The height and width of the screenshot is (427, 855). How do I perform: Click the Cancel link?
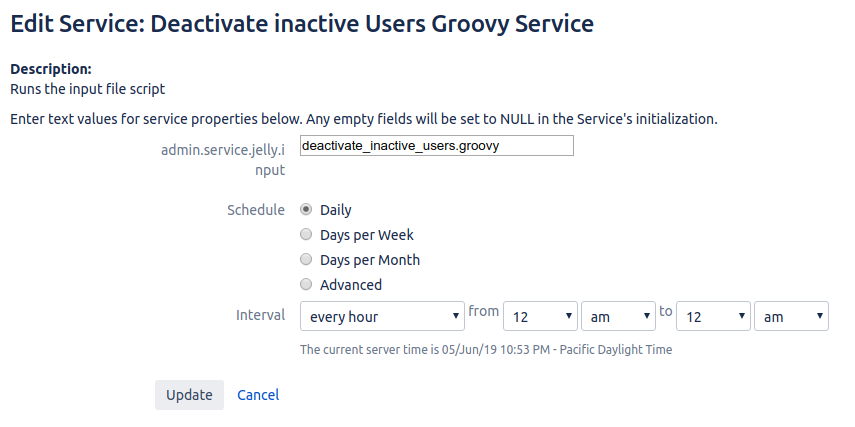tap(258, 395)
